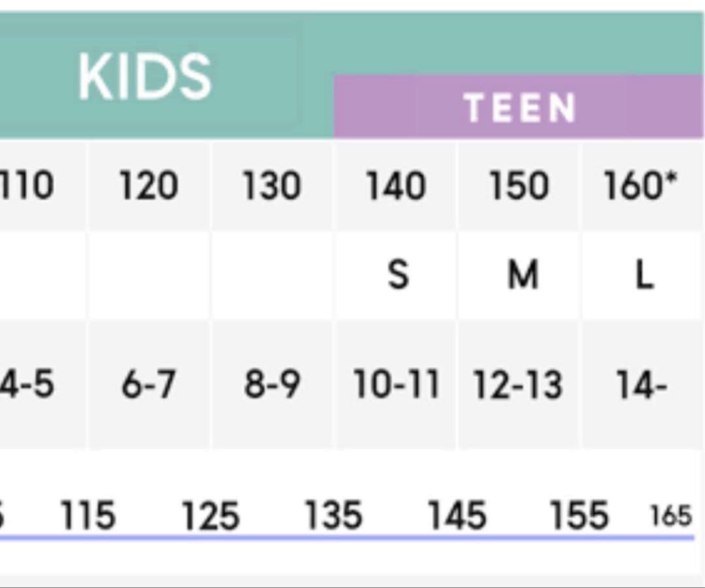The image size is (705, 588).
Task: Click the 135 height value
Action: [x=333, y=516]
